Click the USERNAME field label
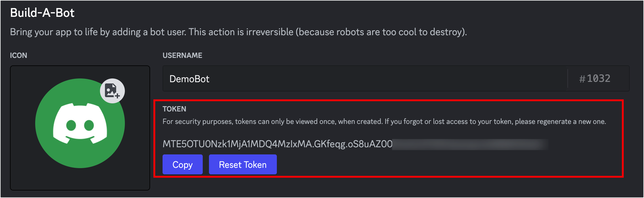Viewport: 644px width, 198px height. pyautogui.click(x=182, y=55)
